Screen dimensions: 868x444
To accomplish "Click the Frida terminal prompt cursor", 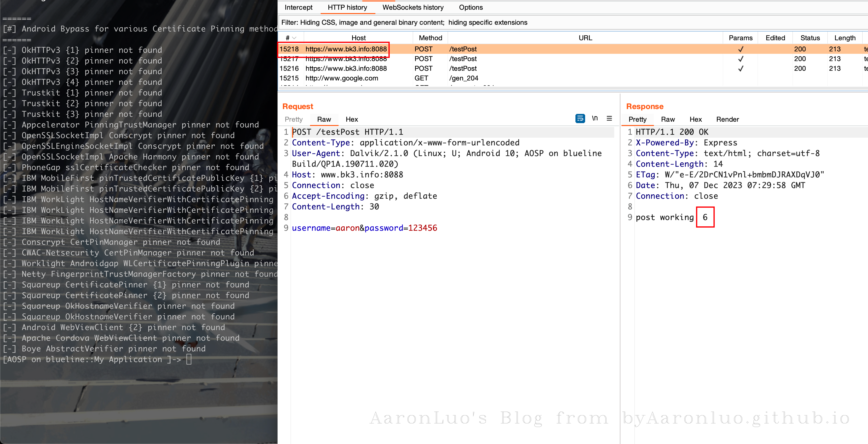I will tap(189, 359).
